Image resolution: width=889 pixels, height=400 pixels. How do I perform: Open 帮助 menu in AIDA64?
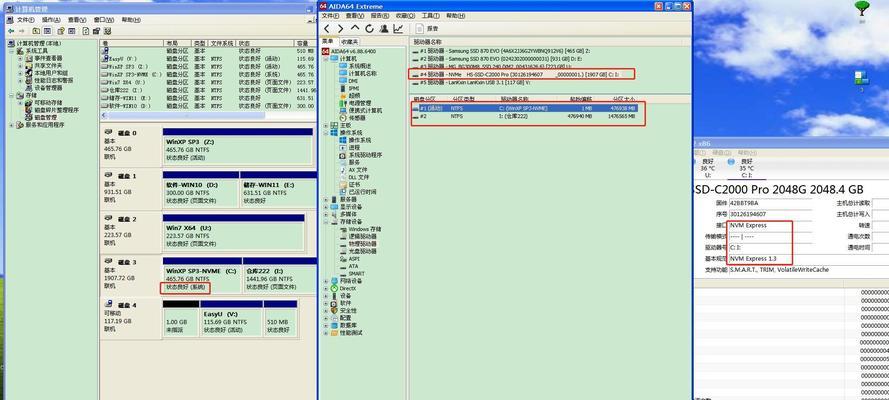455,16
